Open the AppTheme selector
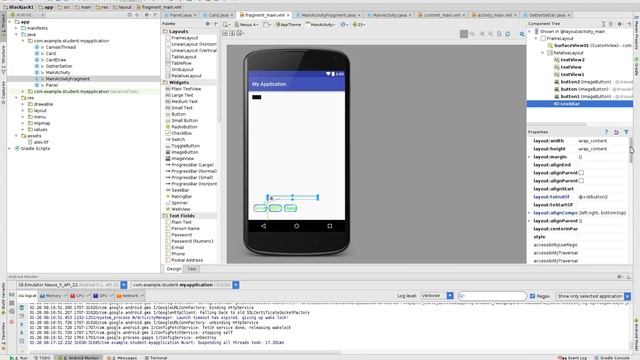640x360 pixels. click(288, 24)
